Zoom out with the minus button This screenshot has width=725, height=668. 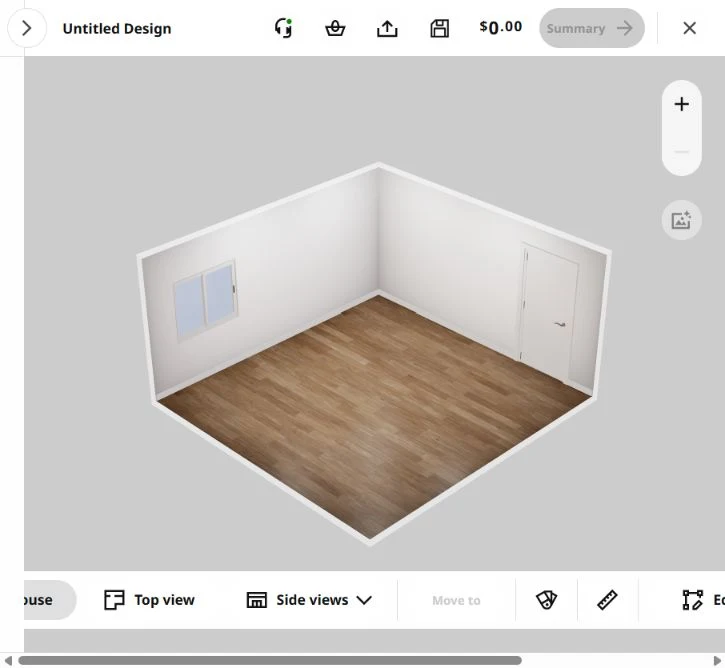pyautogui.click(x=682, y=152)
